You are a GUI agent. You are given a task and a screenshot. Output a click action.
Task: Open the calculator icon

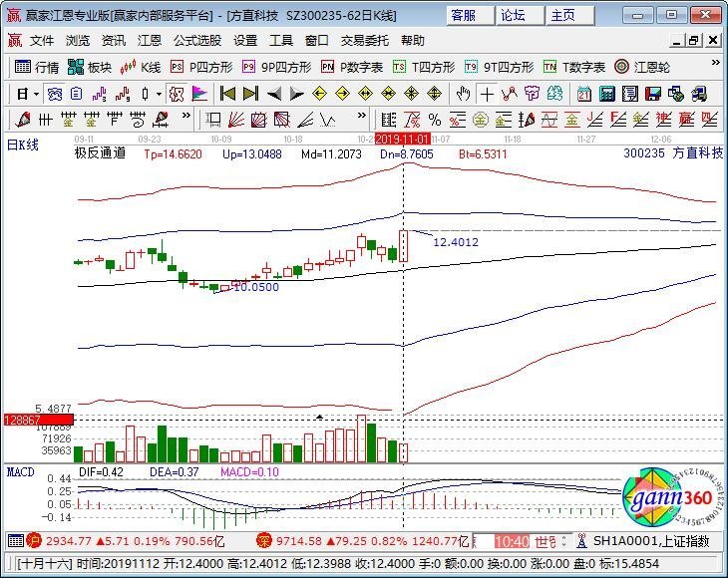607,94
